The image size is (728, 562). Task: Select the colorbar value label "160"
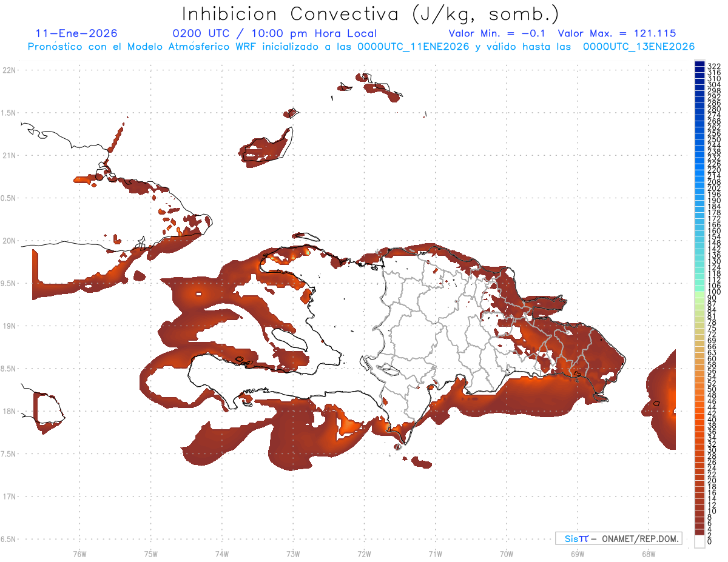tap(714, 231)
